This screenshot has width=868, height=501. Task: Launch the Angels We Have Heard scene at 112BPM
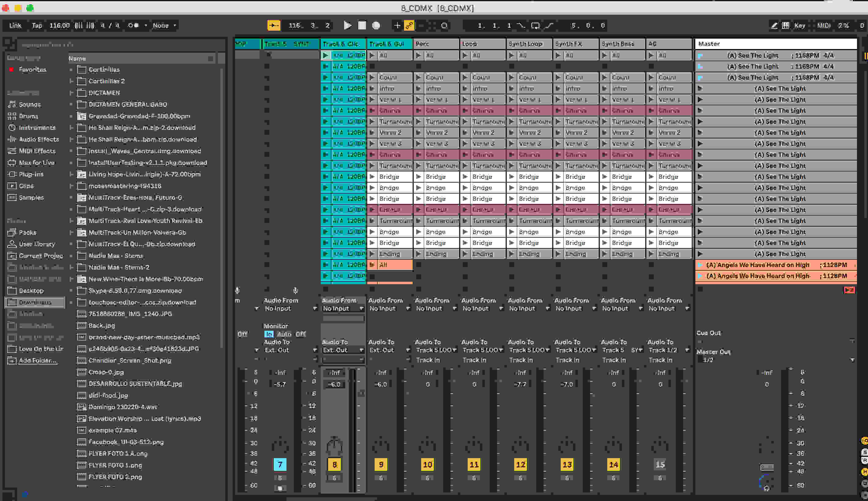tap(700, 265)
